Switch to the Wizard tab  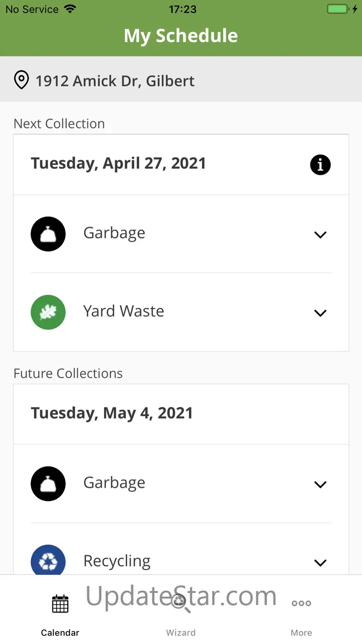(181, 632)
